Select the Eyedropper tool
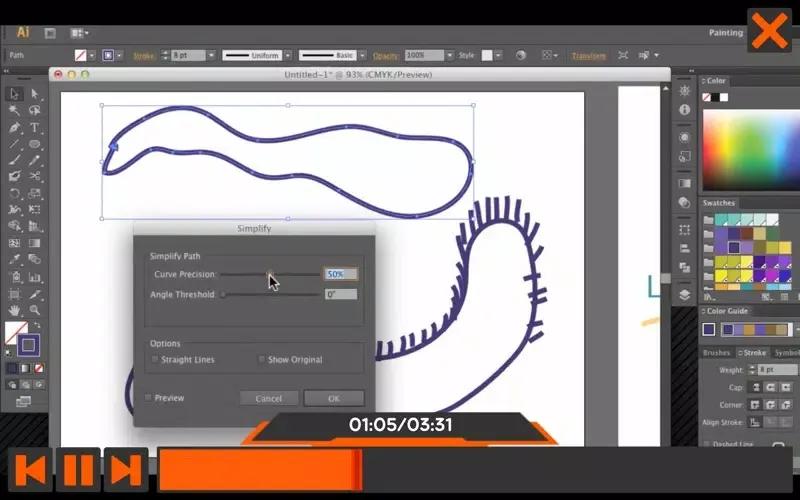 (x=14, y=260)
